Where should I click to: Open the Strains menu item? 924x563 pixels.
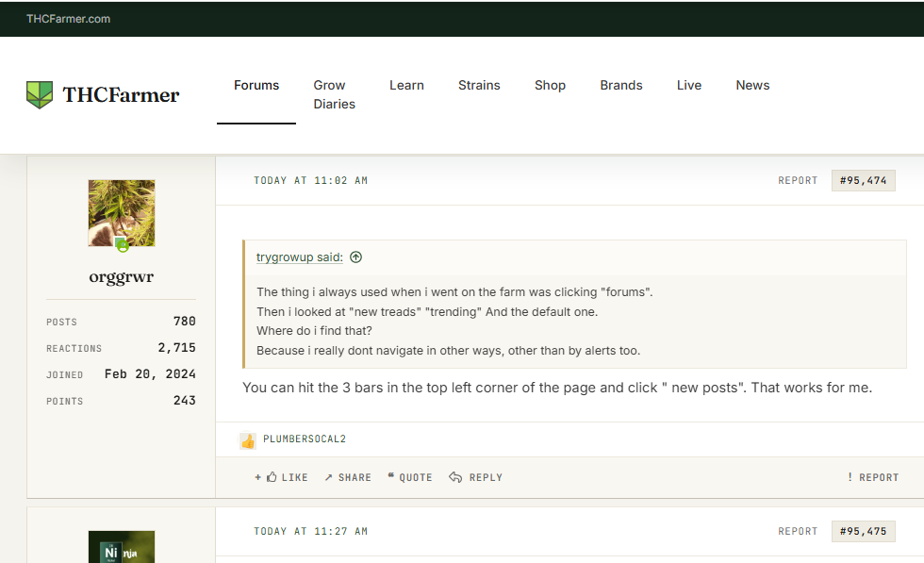point(479,85)
